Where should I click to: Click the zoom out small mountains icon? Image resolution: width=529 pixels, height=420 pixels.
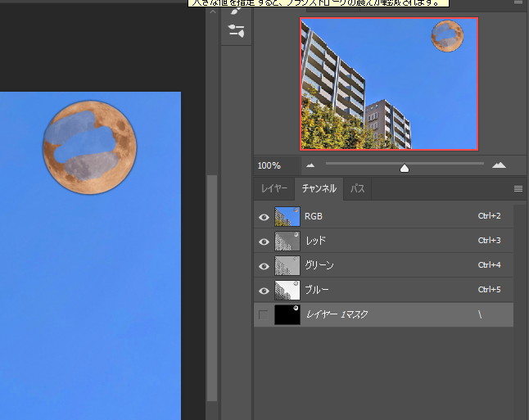(x=310, y=165)
